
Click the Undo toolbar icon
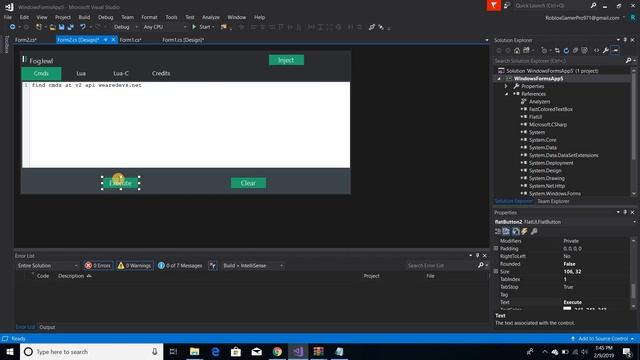[83, 27]
